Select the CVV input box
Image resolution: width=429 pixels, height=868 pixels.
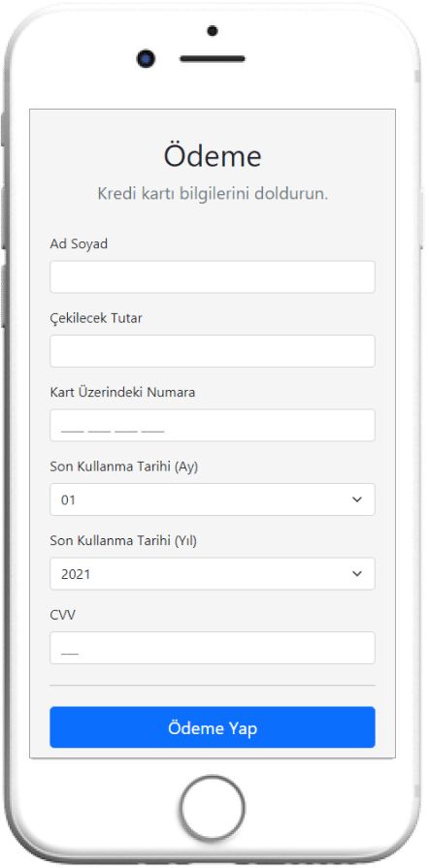[x=213, y=648]
